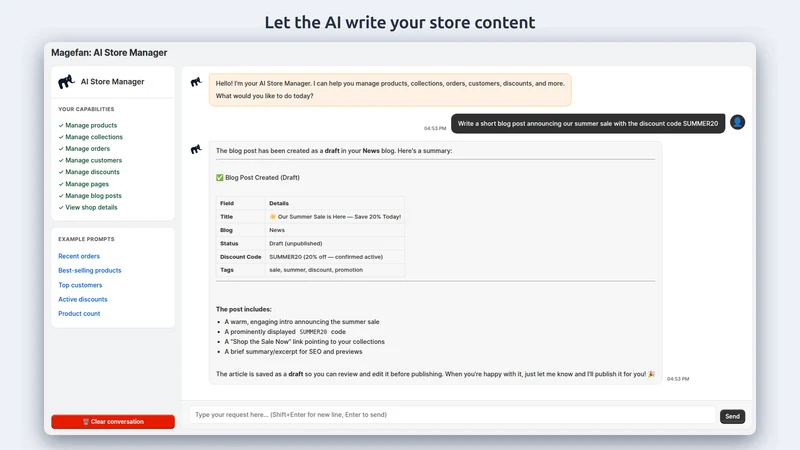Click the 'The post includes:' heading
Viewport: 800px width, 450px height.
[x=244, y=309]
